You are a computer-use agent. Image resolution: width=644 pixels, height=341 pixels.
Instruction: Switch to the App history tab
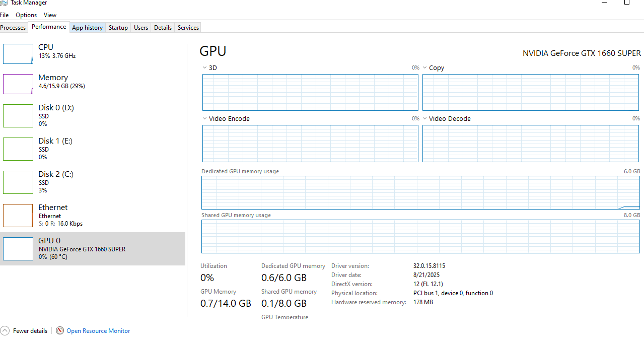(87, 28)
